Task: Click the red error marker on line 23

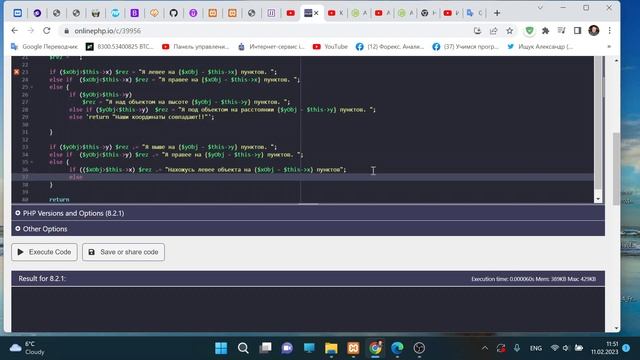Action: 16,72
